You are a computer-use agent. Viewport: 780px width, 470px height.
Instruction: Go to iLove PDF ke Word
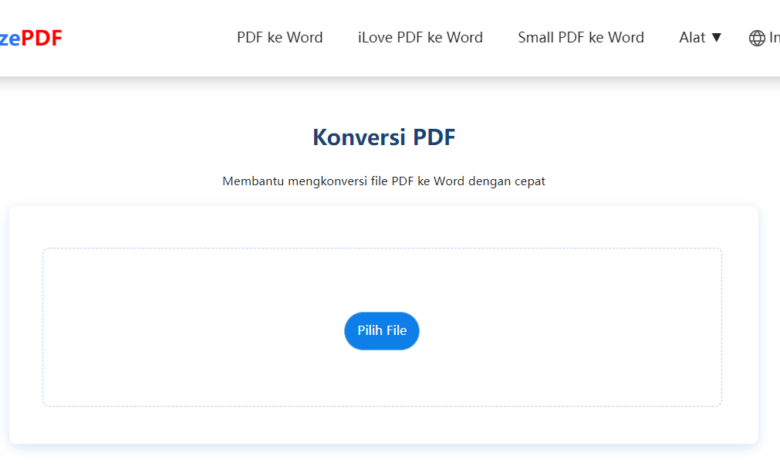pos(420,37)
